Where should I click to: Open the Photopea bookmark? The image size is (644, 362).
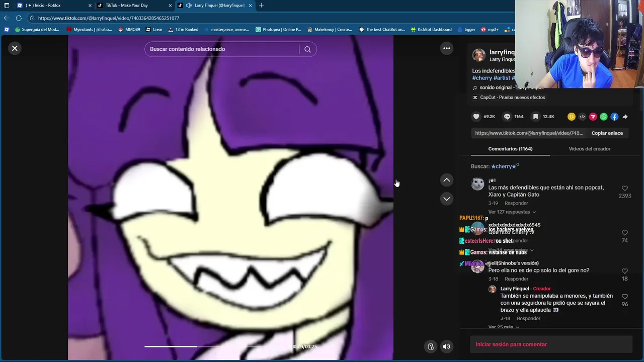point(278,30)
